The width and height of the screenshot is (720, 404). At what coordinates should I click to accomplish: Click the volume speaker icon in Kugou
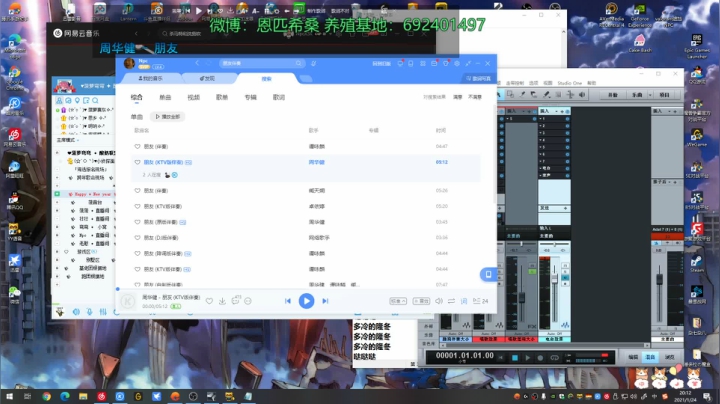point(439,301)
